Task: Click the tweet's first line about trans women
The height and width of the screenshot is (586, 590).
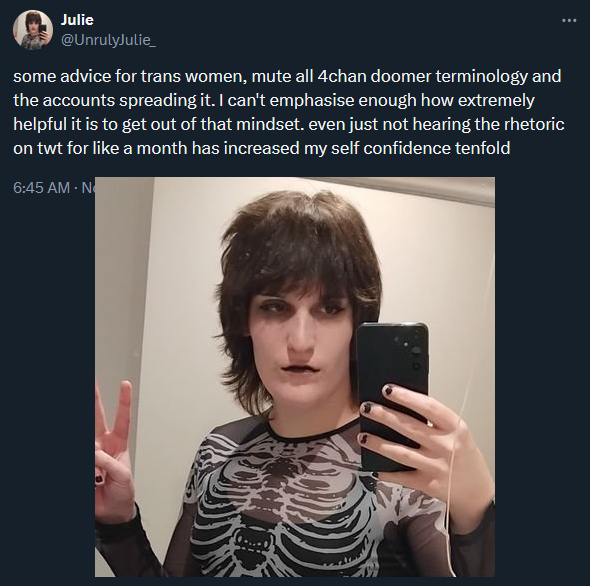Action: coord(287,76)
